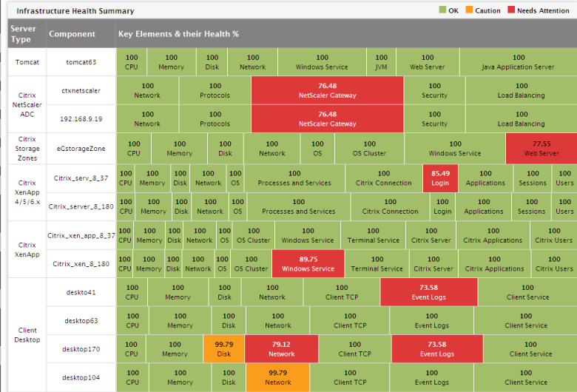The image size is (577, 392).
Task: Click ctxnetscaler's red 76.48 NetScaler Gateway tile
Action: point(328,90)
